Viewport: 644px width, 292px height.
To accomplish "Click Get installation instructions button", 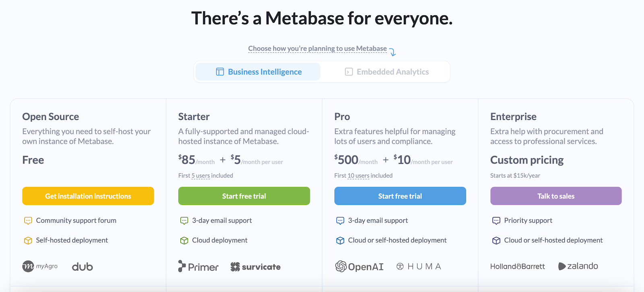I will point(88,196).
